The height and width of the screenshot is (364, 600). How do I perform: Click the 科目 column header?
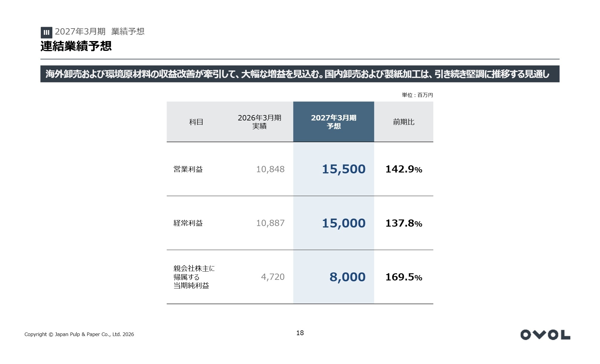coord(196,122)
